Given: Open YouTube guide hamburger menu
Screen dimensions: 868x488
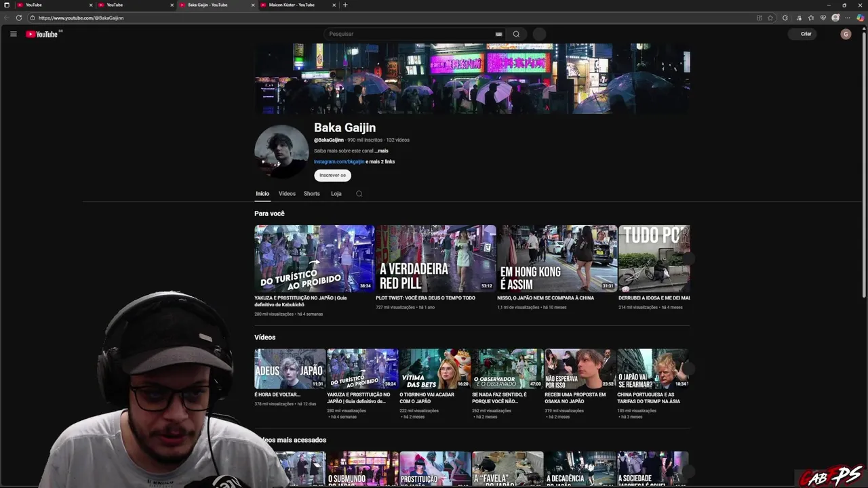Looking at the screenshot, I should [13, 34].
